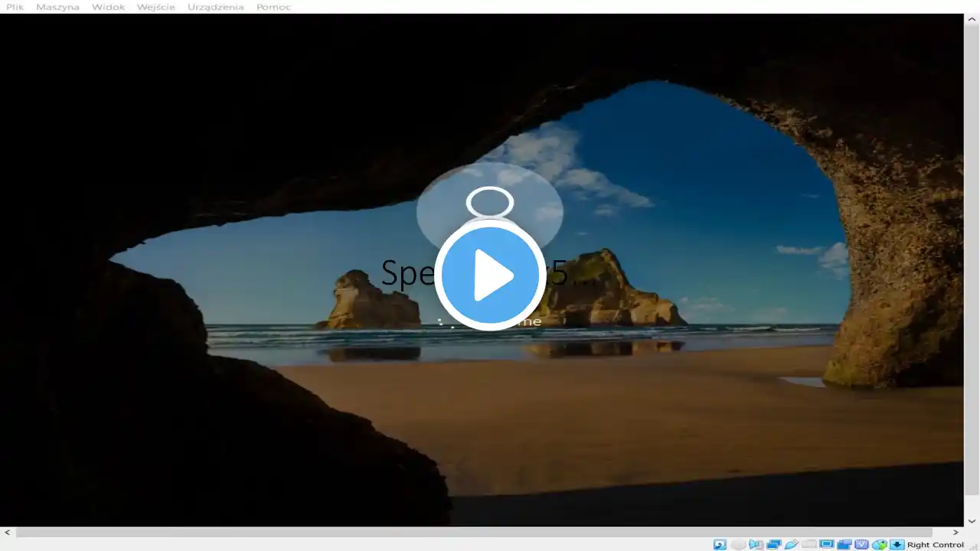Click the large blue play button
The image size is (980, 551).
[490, 275]
